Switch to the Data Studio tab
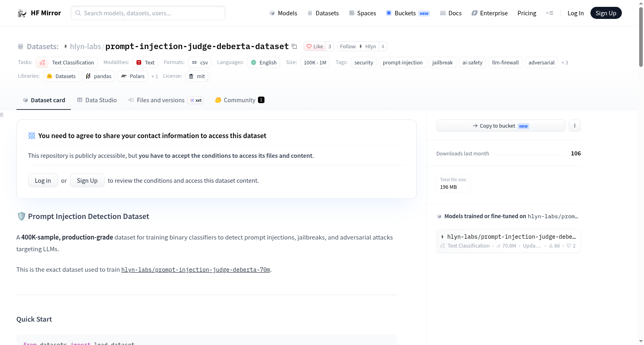 click(x=97, y=100)
